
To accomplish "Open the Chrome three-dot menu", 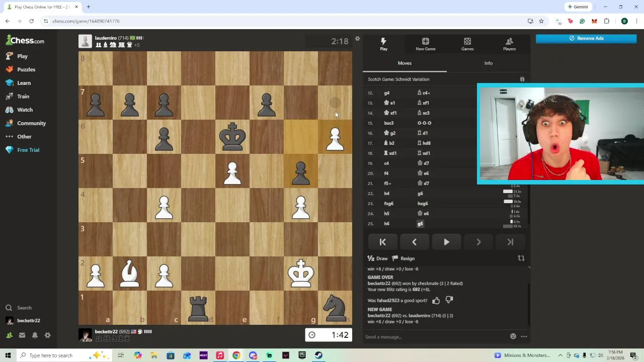I will coord(636,21).
